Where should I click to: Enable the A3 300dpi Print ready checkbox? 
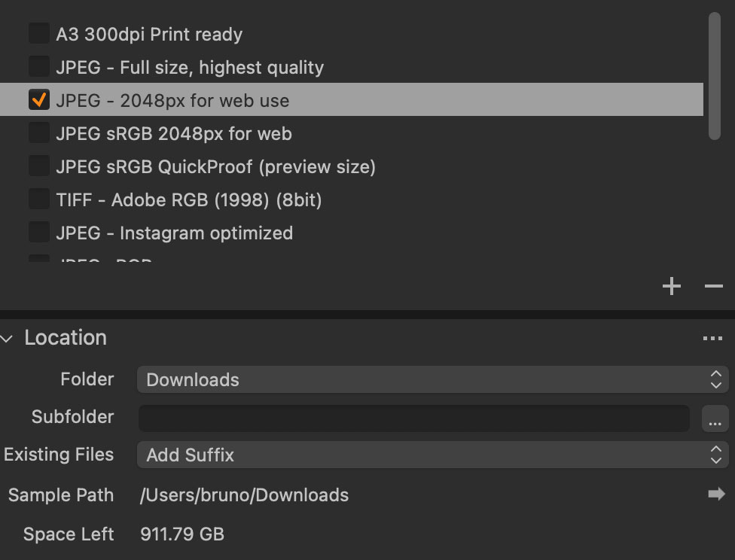(39, 34)
